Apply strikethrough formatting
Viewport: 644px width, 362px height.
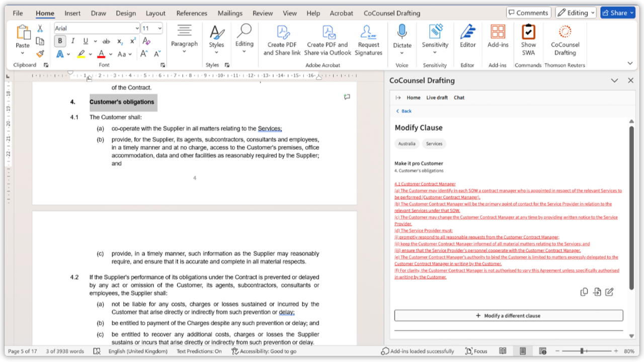106,41
